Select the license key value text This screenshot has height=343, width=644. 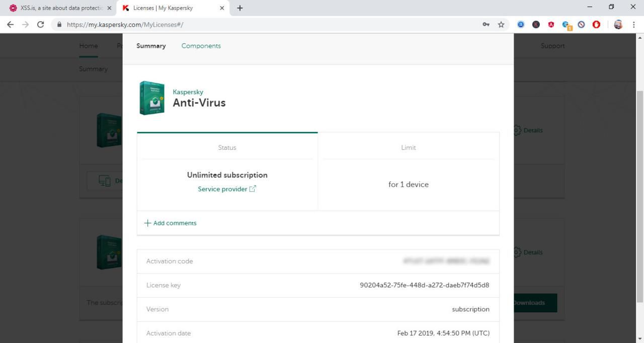[x=425, y=285]
